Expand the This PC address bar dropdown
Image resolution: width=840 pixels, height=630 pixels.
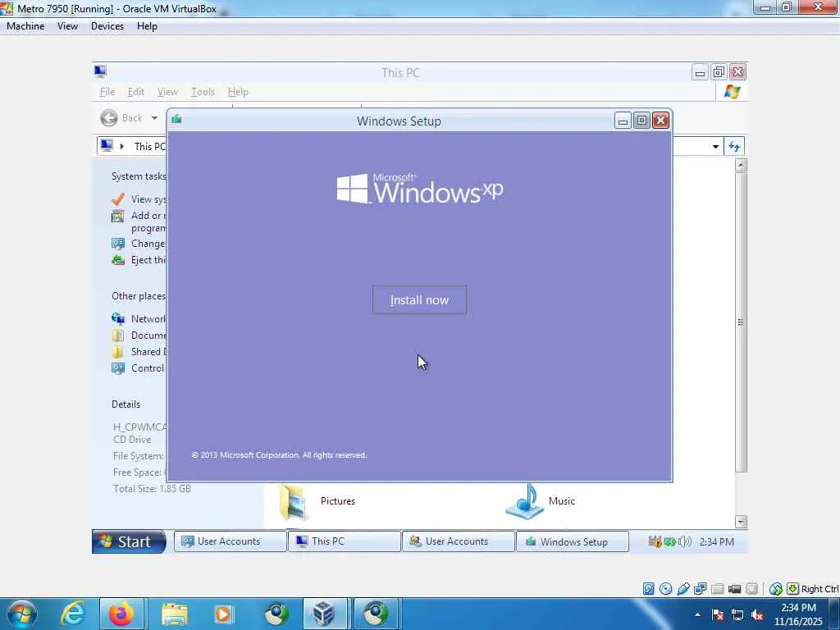[x=715, y=146]
